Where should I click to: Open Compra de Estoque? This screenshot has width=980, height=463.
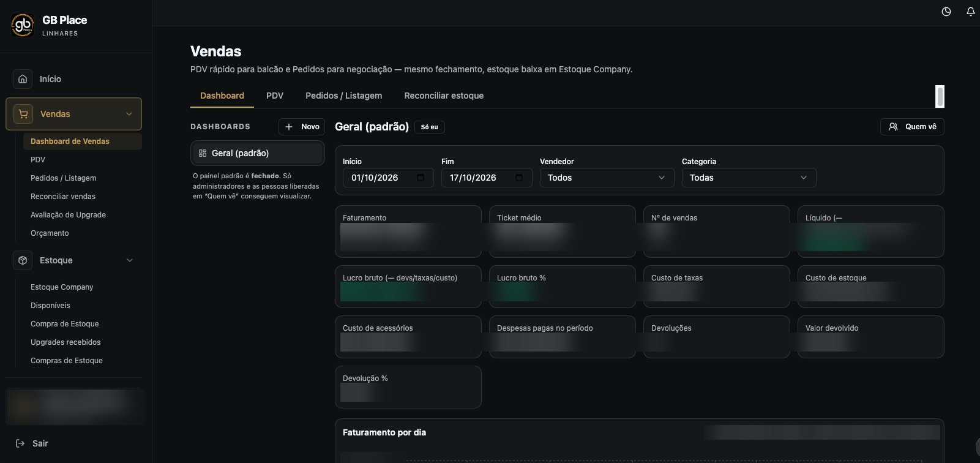[x=65, y=324]
